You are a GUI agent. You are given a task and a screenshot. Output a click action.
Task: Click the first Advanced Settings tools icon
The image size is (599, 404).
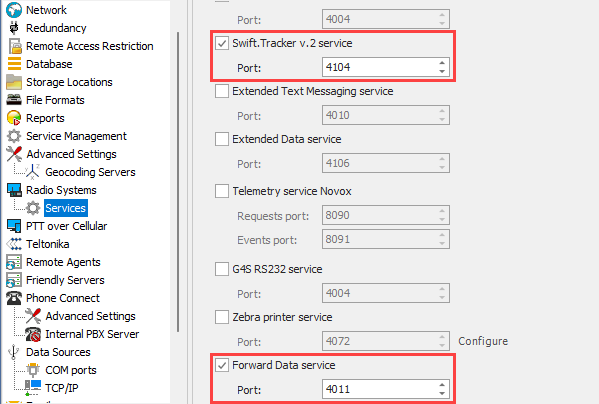pyautogui.click(x=14, y=154)
